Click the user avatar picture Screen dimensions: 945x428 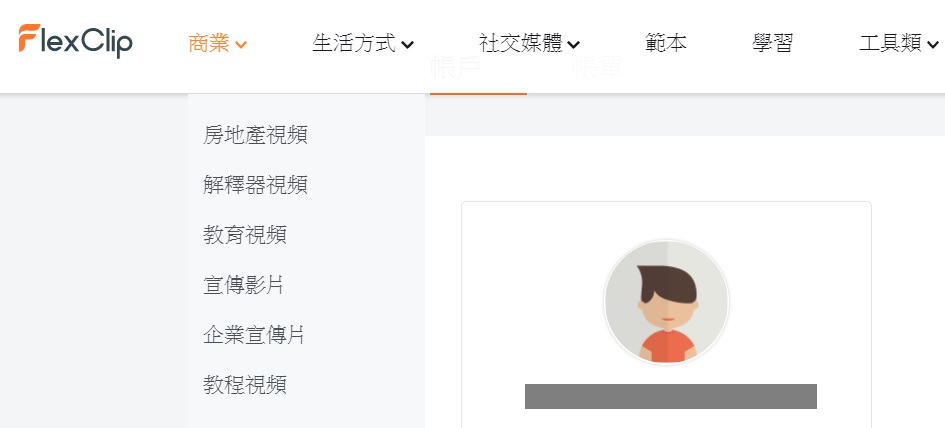tap(666, 301)
